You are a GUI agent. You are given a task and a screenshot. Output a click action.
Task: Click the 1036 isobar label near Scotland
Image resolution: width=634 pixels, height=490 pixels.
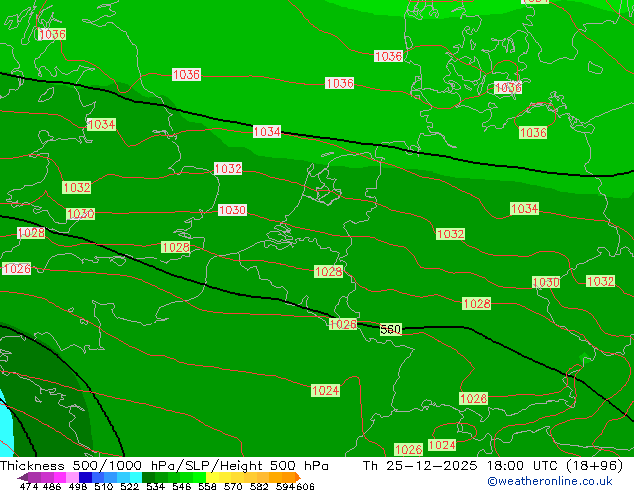click(x=52, y=34)
